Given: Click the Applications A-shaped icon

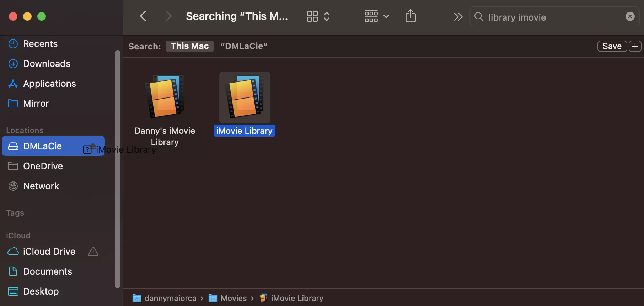Looking at the screenshot, I should 13,84.
